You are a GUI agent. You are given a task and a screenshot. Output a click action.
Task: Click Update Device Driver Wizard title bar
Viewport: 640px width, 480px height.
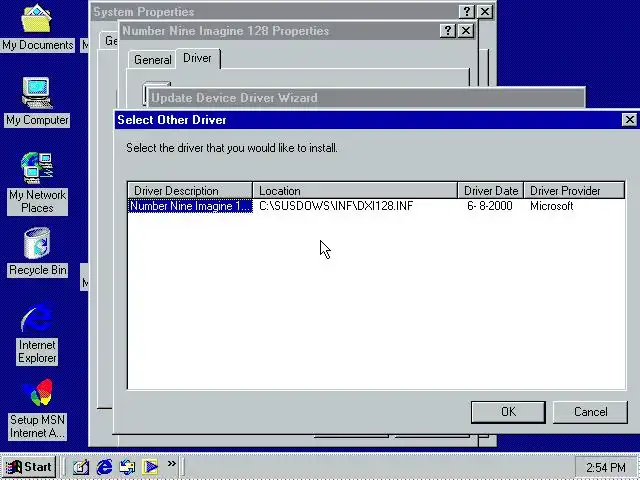[x=366, y=98]
